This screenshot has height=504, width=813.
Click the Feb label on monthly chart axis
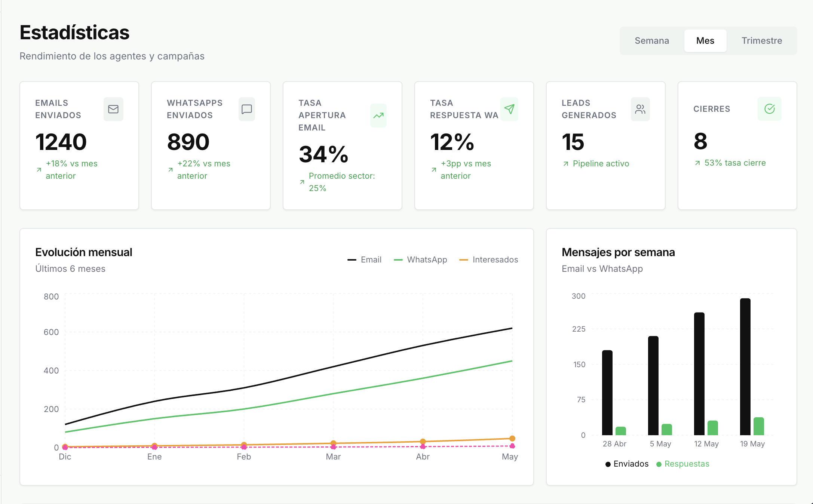pyautogui.click(x=244, y=457)
